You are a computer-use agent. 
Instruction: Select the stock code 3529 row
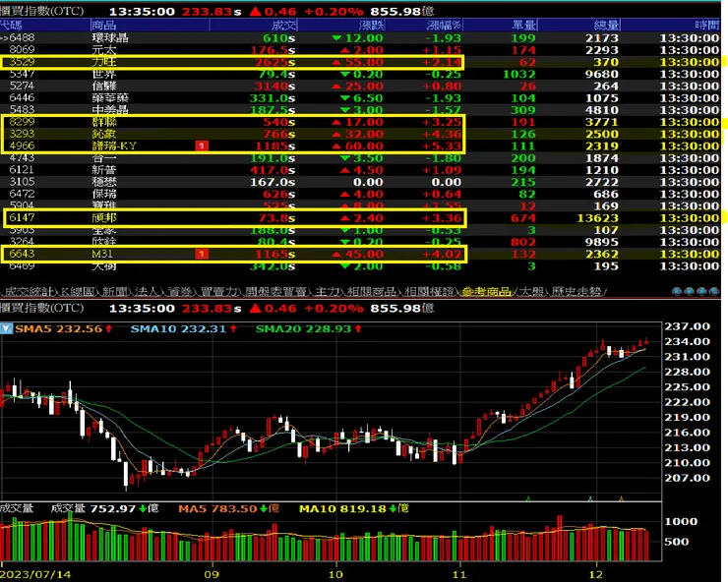360,62
